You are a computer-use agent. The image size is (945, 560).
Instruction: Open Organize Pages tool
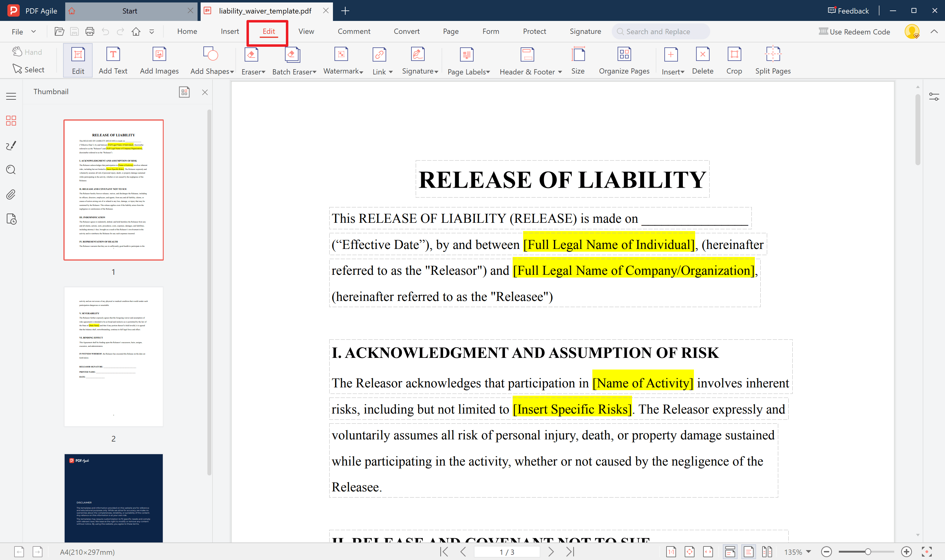(624, 60)
